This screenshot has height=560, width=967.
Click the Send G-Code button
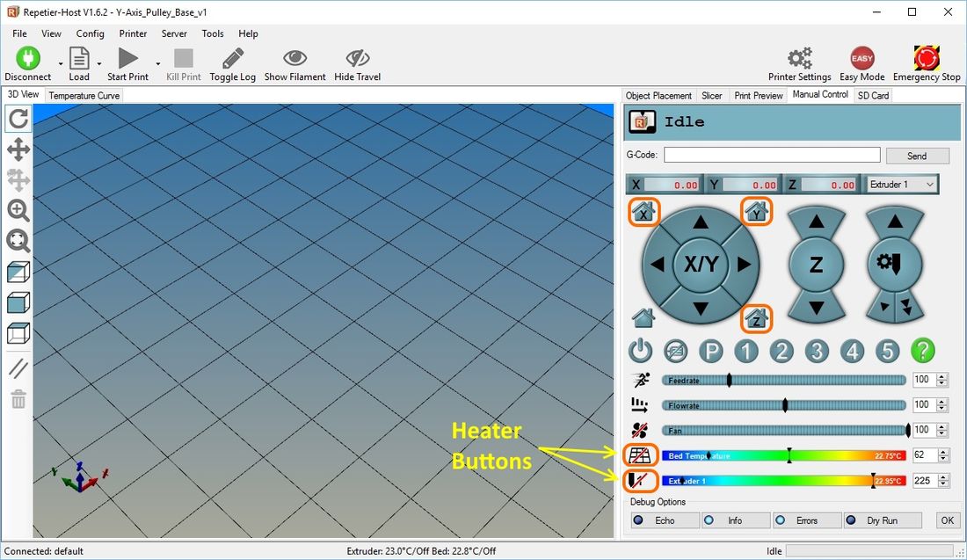point(917,156)
